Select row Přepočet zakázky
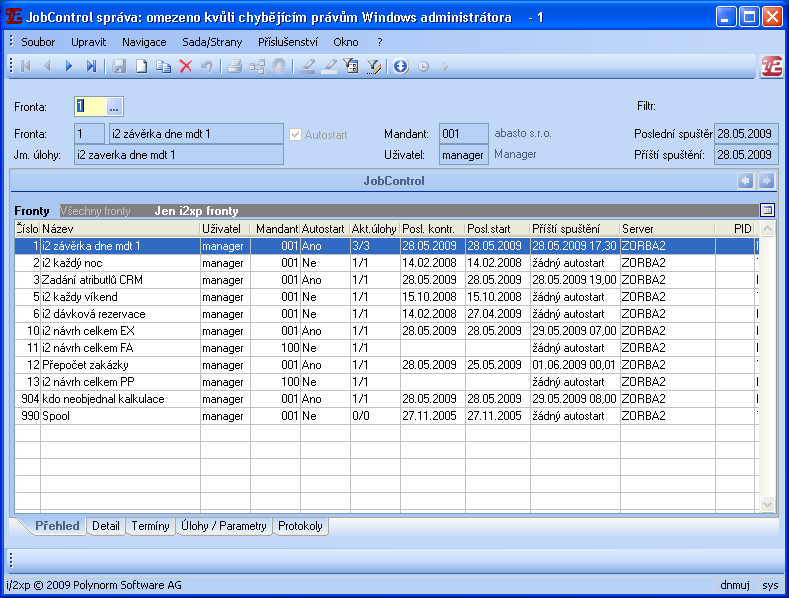Image resolution: width=789 pixels, height=598 pixels. (385, 365)
